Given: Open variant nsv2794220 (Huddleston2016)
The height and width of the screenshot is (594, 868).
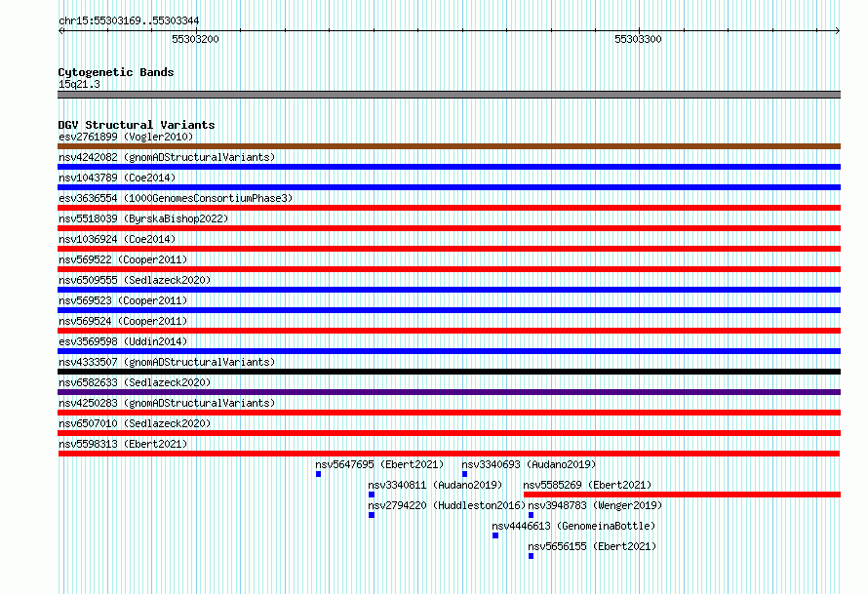Looking at the screenshot, I should pyautogui.click(x=447, y=505).
